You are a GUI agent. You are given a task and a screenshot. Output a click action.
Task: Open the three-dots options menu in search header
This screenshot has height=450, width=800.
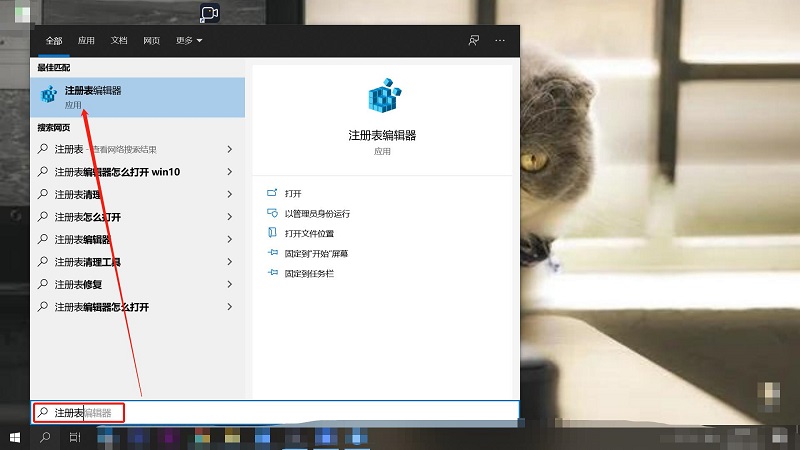pyautogui.click(x=500, y=40)
